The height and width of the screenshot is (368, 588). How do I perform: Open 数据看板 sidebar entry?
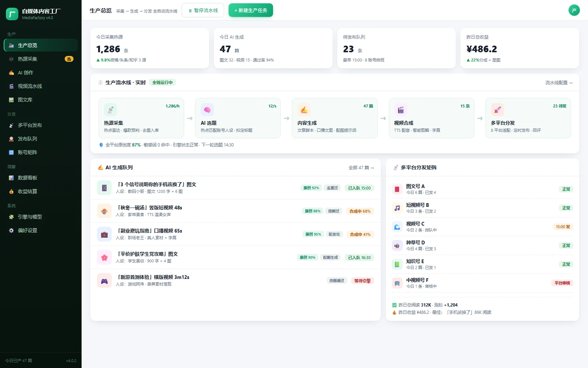click(x=41, y=178)
